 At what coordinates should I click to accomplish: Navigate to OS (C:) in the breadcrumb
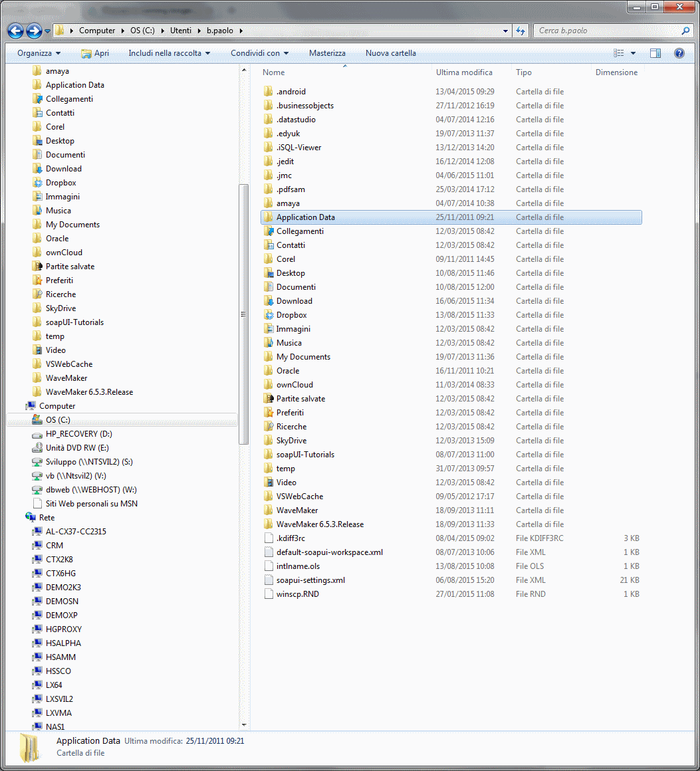tap(142, 31)
